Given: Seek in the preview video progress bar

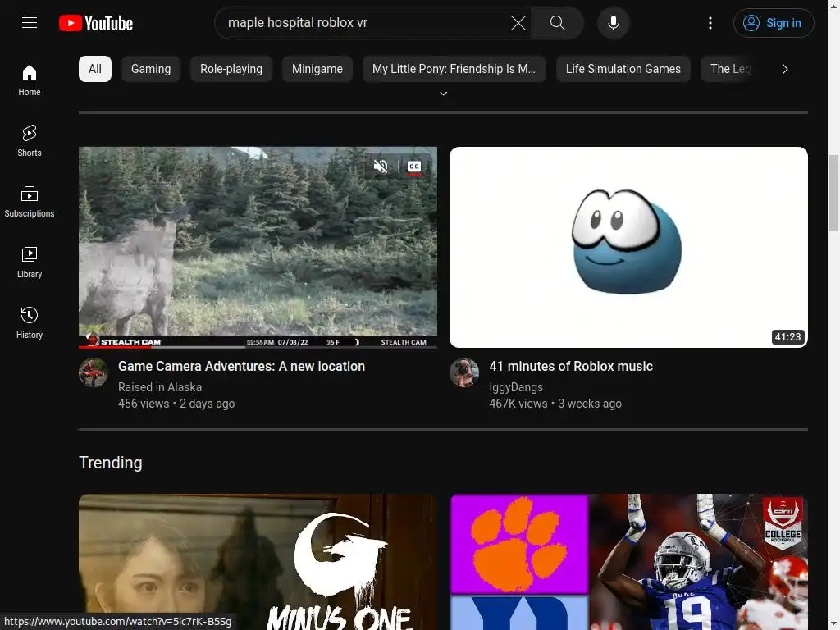Looking at the screenshot, I should click(x=258, y=347).
